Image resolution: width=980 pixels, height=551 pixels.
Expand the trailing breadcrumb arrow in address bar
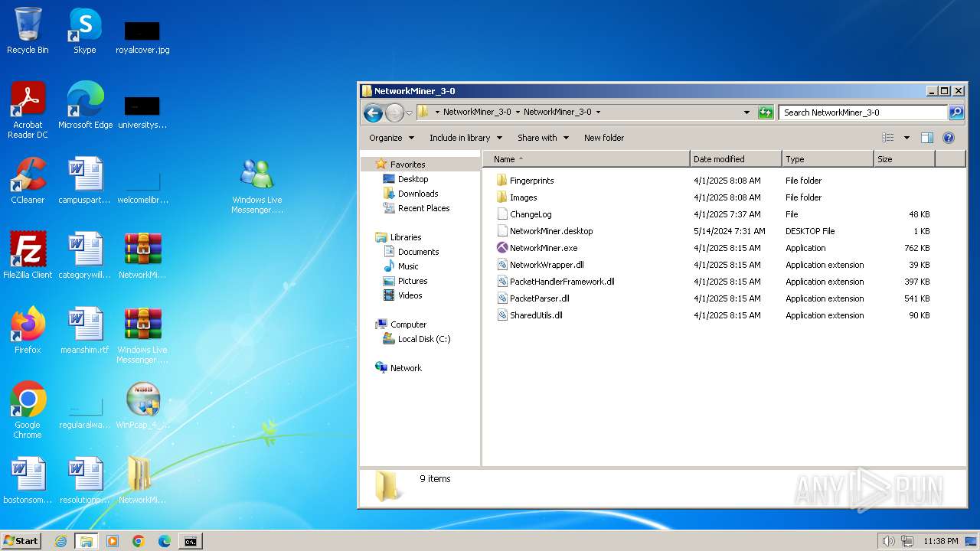pyautogui.click(x=598, y=112)
